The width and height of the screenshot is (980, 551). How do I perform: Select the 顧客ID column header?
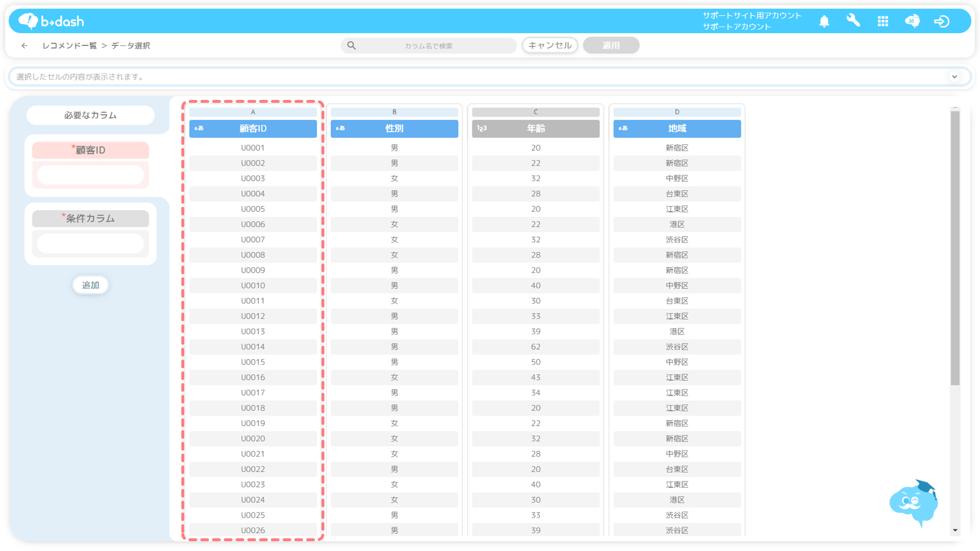(x=253, y=128)
